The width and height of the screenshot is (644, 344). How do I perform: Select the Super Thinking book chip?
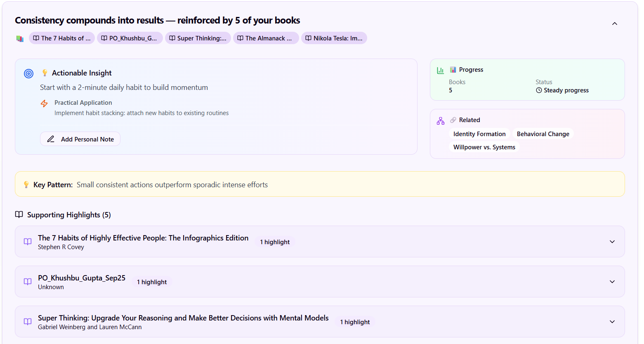[198, 38]
